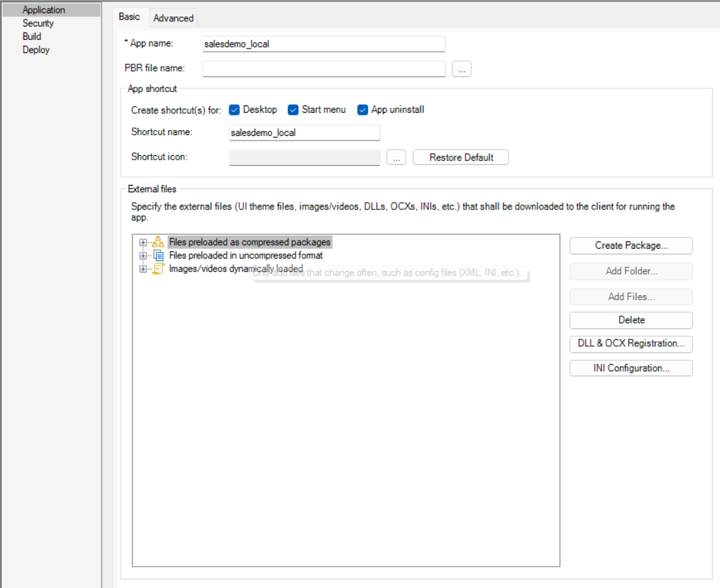Browse for PBR file with ellipsis button
720x588 pixels.
pos(461,69)
